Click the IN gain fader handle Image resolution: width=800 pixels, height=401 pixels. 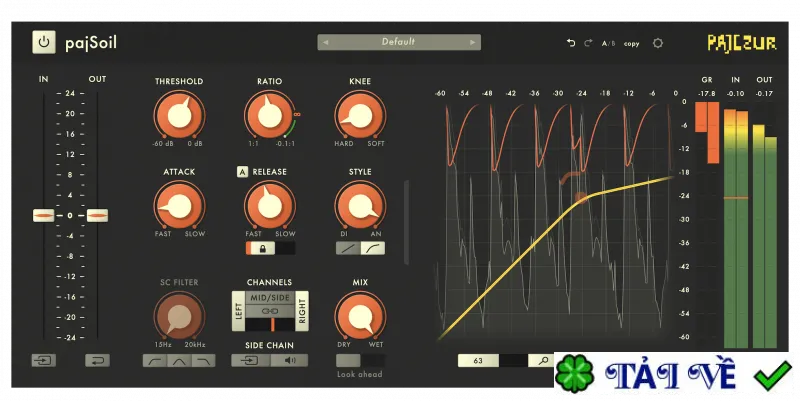point(43,215)
